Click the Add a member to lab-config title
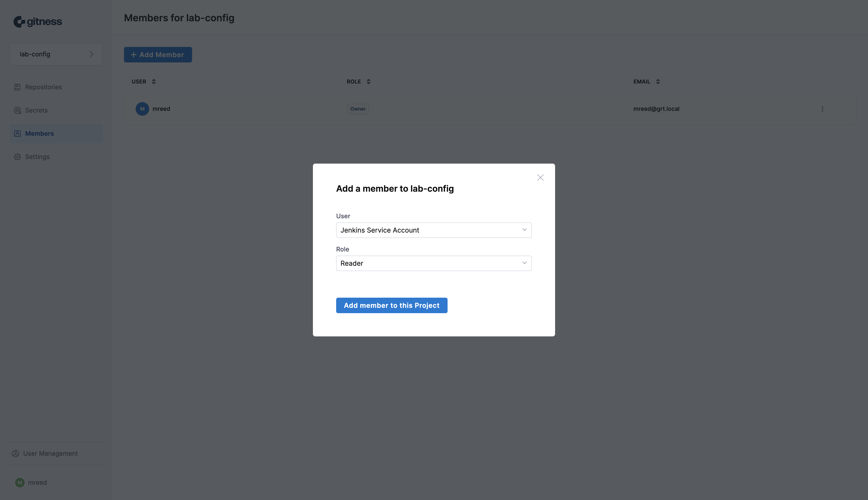The width and height of the screenshot is (868, 500). click(x=395, y=189)
